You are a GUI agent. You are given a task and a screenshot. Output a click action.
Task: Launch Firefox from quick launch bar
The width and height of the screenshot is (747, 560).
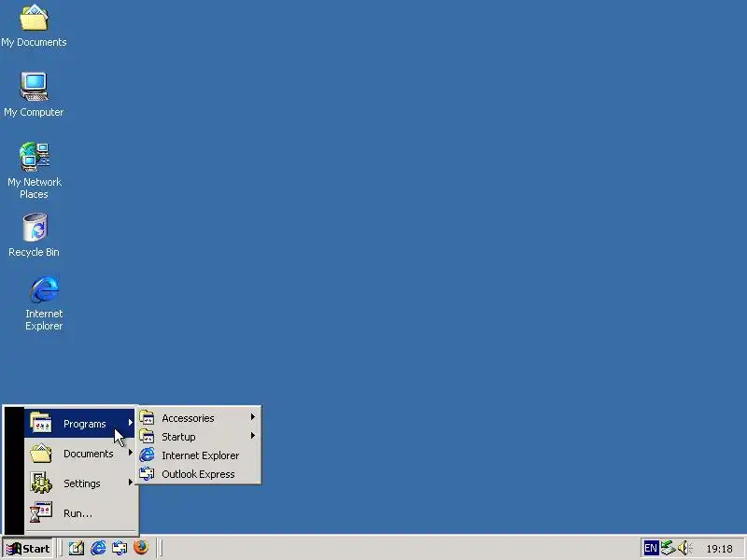pyautogui.click(x=141, y=548)
